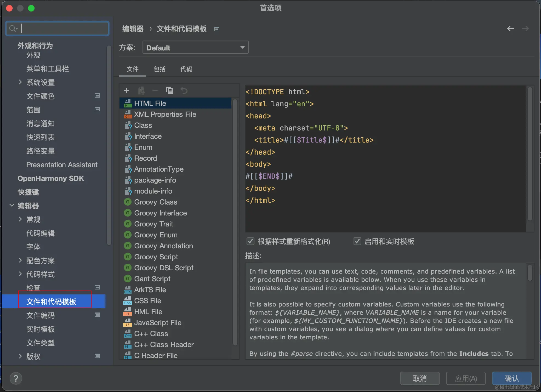Click the help question mark icon
Image resolution: width=541 pixels, height=392 pixels.
16,379
